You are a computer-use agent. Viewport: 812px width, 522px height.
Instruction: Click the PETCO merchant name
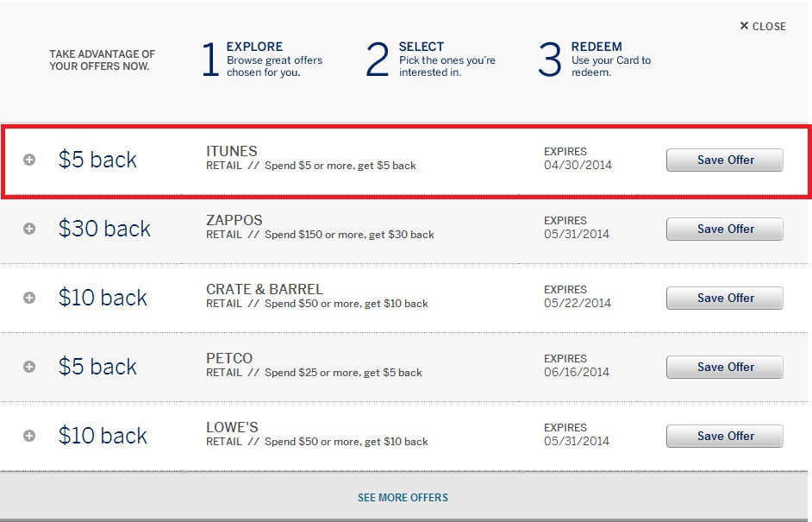point(229,358)
